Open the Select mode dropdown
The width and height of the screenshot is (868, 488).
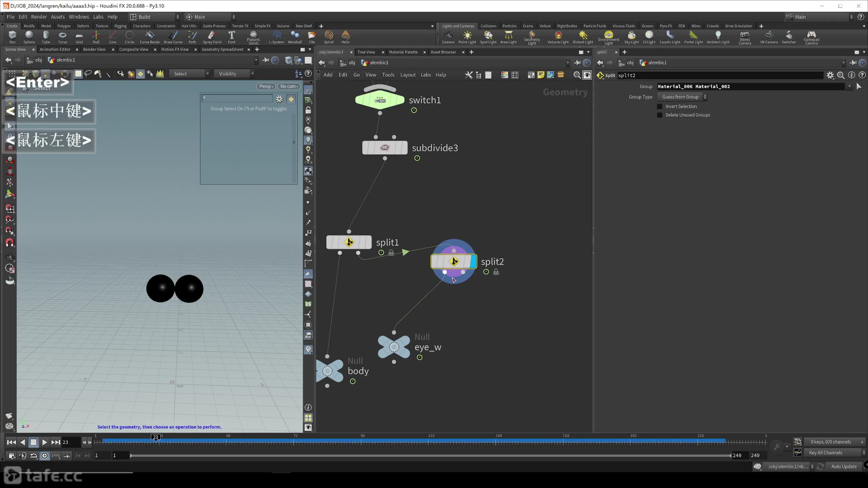190,74
